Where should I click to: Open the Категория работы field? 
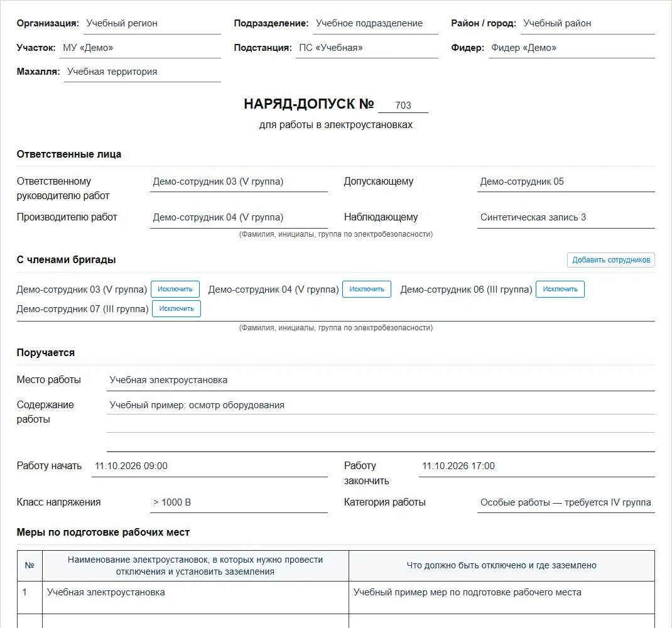click(x=566, y=502)
